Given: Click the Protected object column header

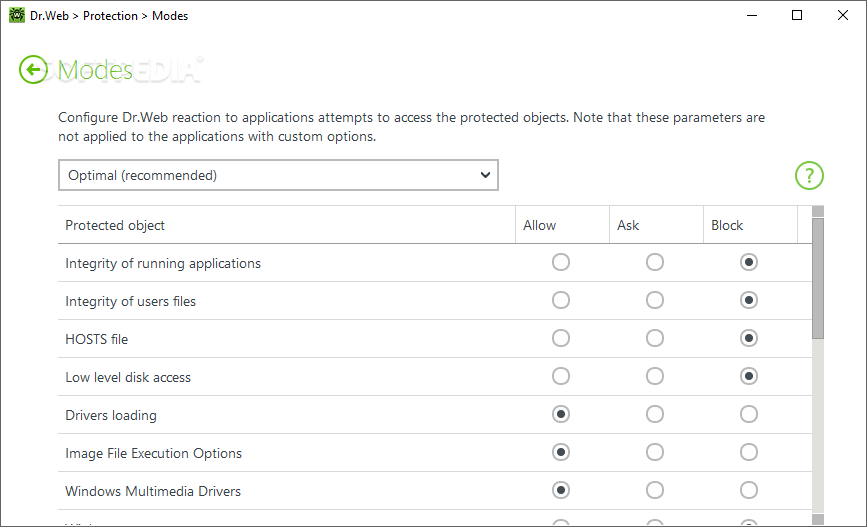Looking at the screenshot, I should 286,225.
